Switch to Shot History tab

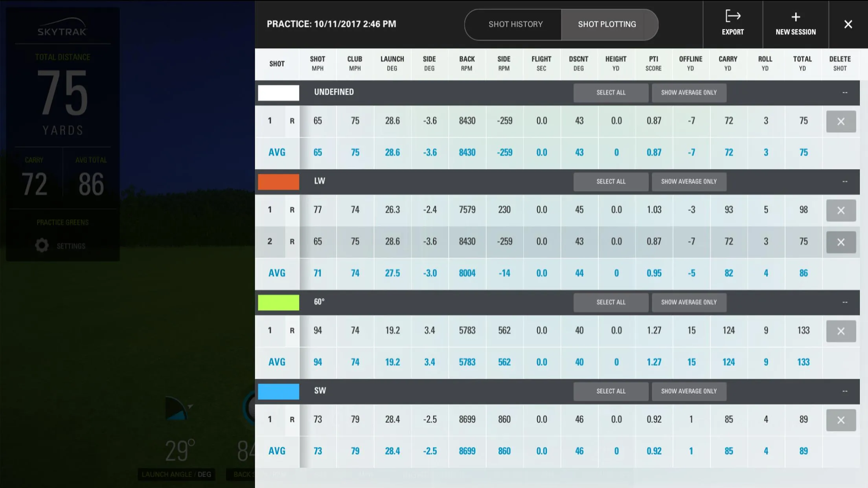515,24
